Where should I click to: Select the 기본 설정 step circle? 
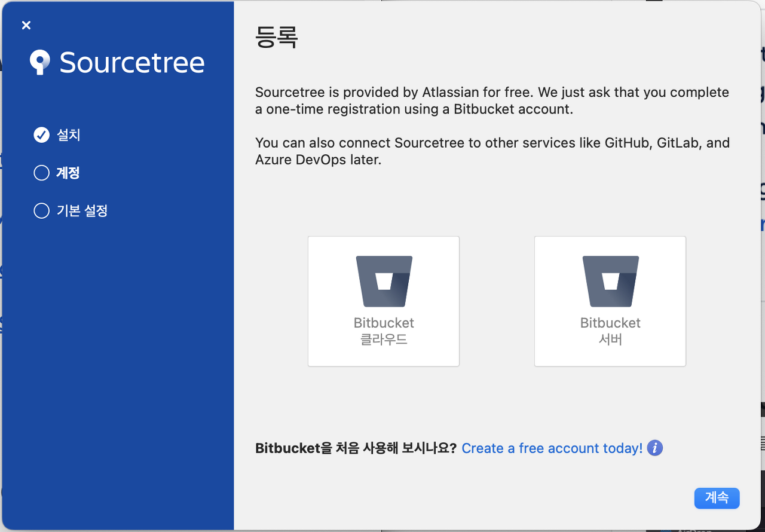[41, 210]
